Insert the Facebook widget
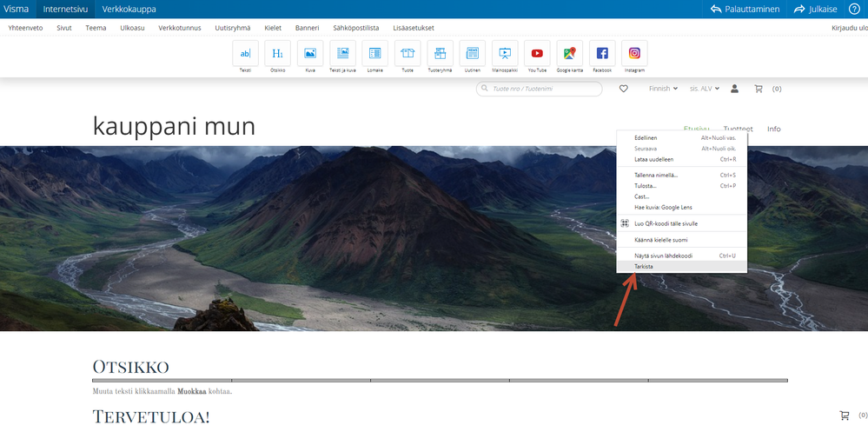This screenshot has height=425, width=868. pyautogui.click(x=602, y=54)
